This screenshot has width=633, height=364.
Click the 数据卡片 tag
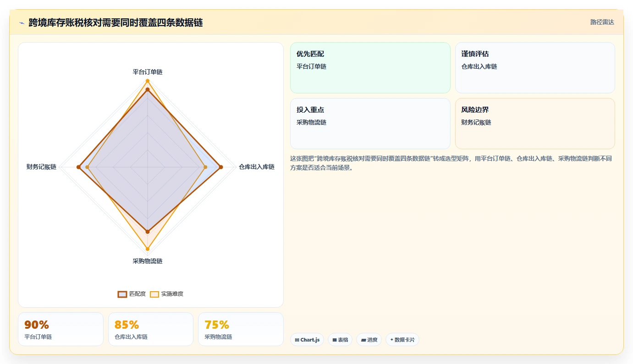pos(402,340)
